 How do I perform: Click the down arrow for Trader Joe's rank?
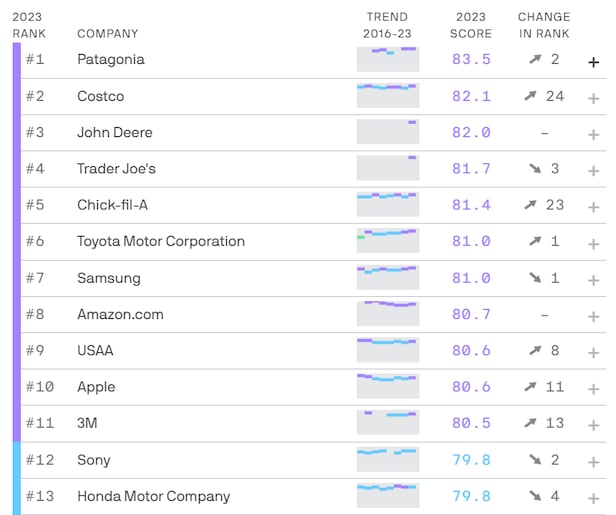[535, 169]
